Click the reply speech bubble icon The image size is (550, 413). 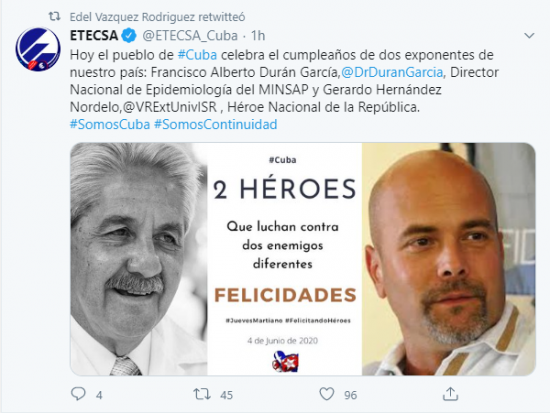(x=78, y=394)
